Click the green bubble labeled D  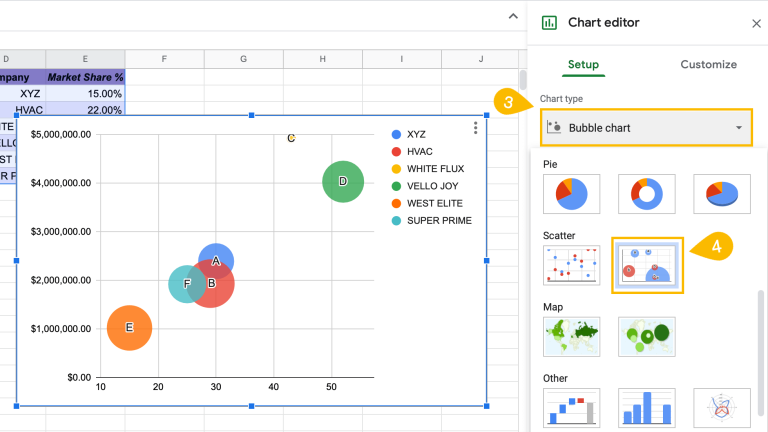coord(343,181)
